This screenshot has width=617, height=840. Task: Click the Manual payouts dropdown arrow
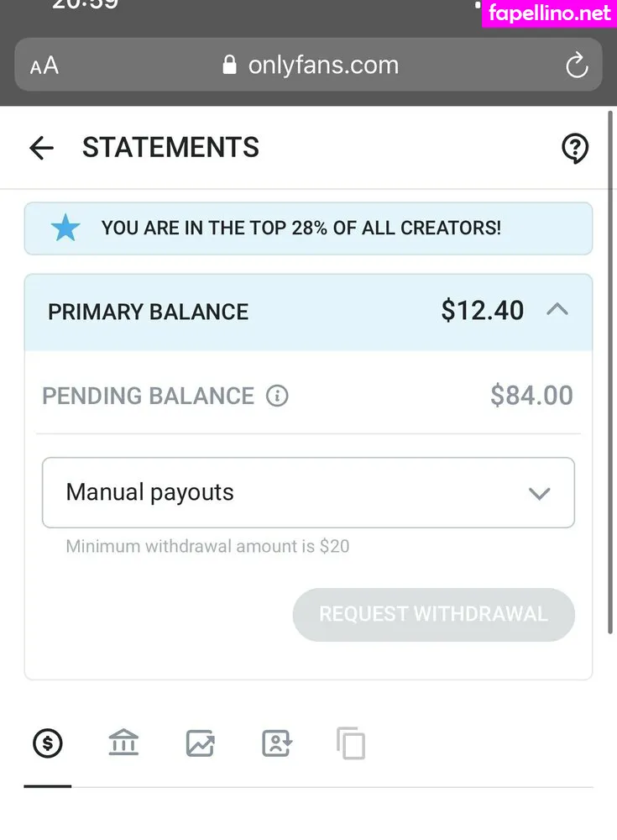pyautogui.click(x=539, y=493)
